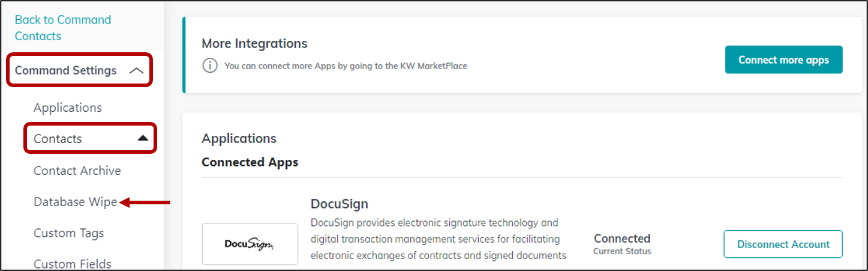
Task: Click the Disconnect Account button
Action: pyautogui.click(x=783, y=244)
